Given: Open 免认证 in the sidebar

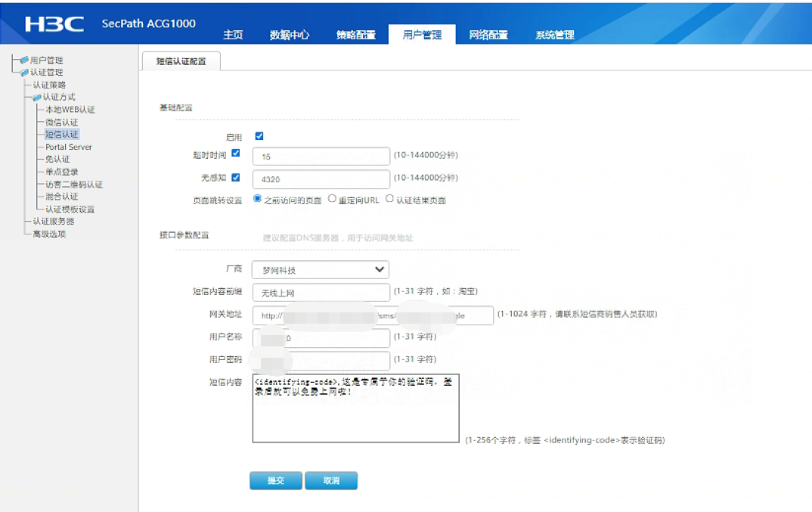Looking at the screenshot, I should click(57, 159).
